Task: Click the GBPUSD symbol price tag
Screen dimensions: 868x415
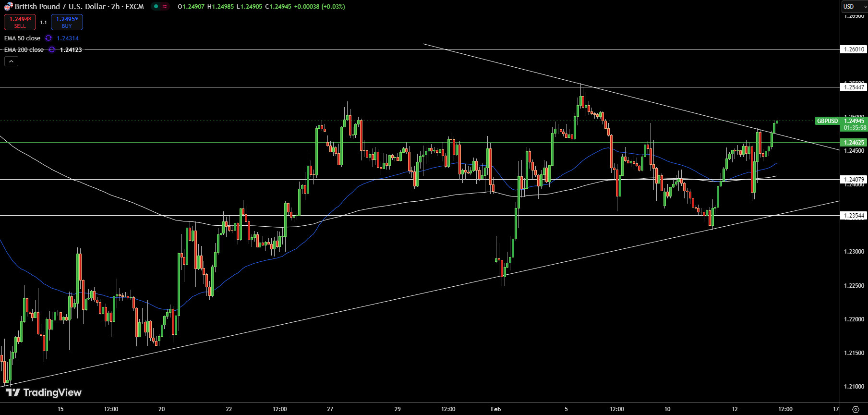Action: (828, 121)
